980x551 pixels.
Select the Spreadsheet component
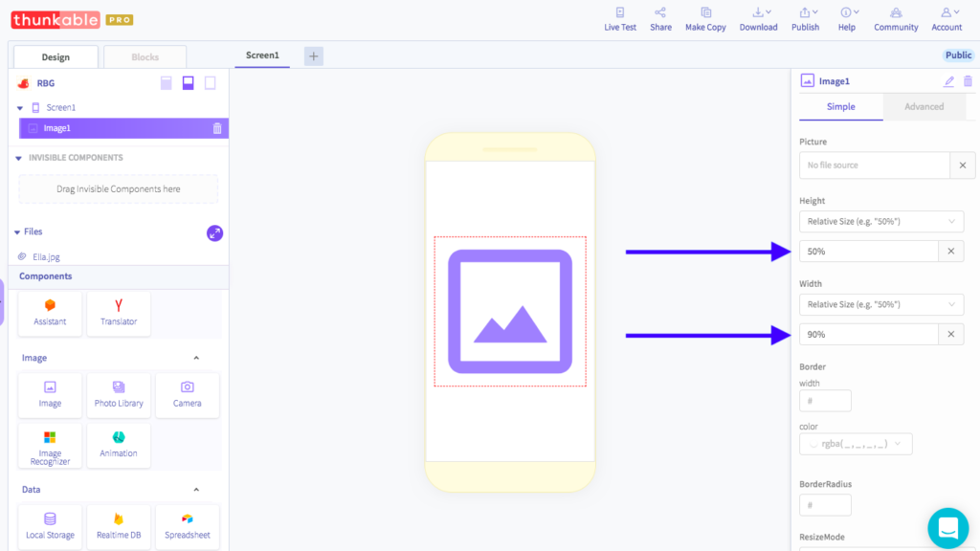188,527
